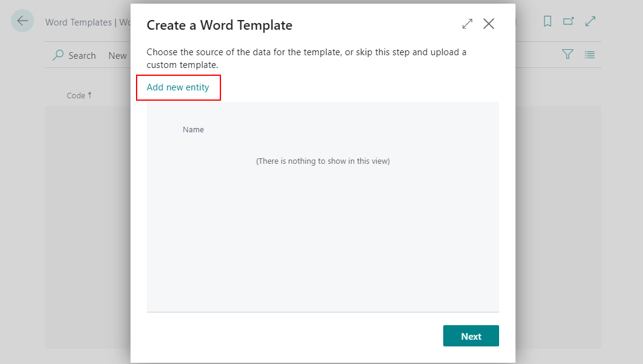
Task: Close the Create a Word Template dialog
Action: 489,24
